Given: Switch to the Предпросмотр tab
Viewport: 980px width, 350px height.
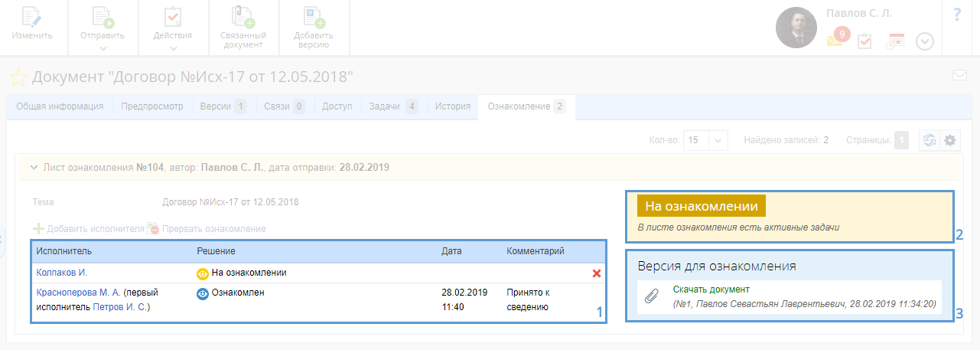Looking at the screenshot, I should [x=152, y=106].
